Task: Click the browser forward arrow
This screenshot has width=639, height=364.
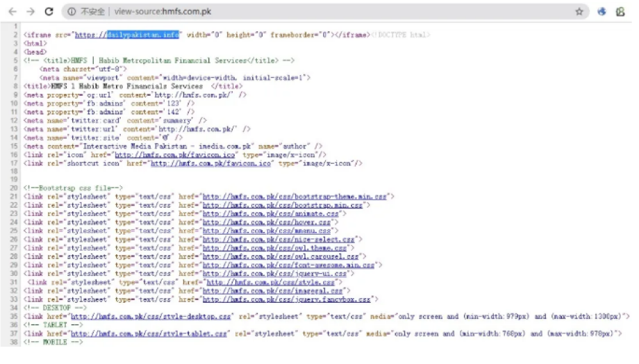Action: [x=30, y=11]
